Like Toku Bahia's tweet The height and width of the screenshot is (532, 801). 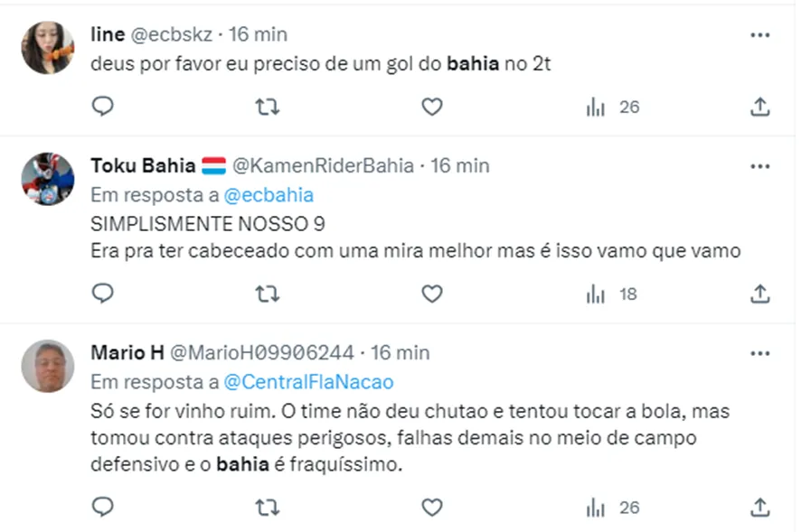pos(432,294)
